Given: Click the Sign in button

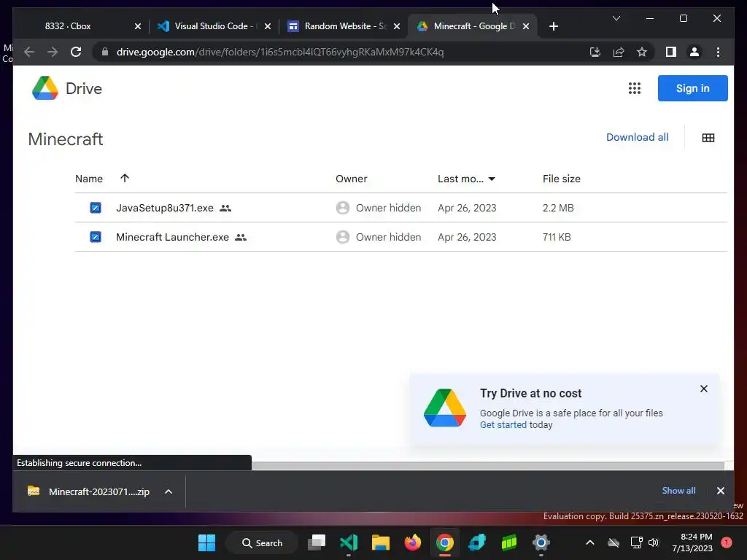Looking at the screenshot, I should pyautogui.click(x=693, y=88).
